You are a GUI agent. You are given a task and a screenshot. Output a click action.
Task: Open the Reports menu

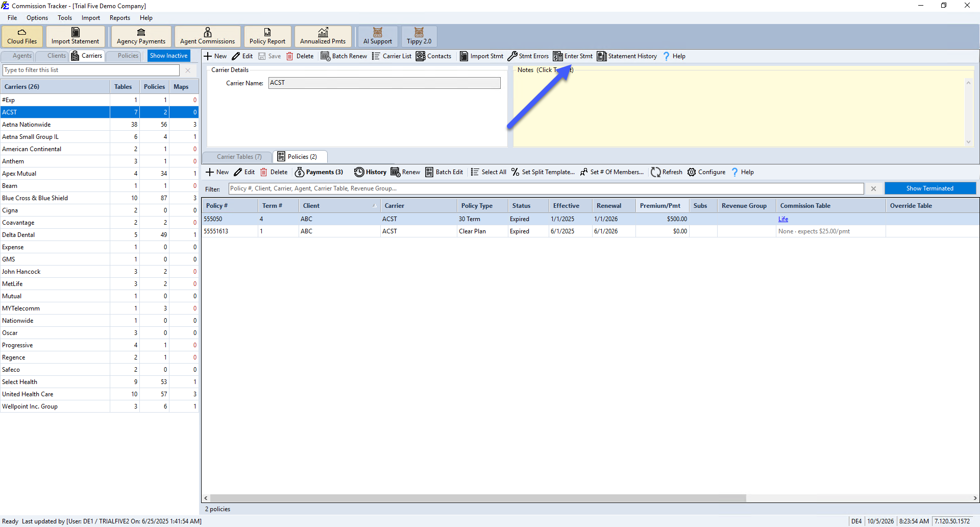click(120, 18)
